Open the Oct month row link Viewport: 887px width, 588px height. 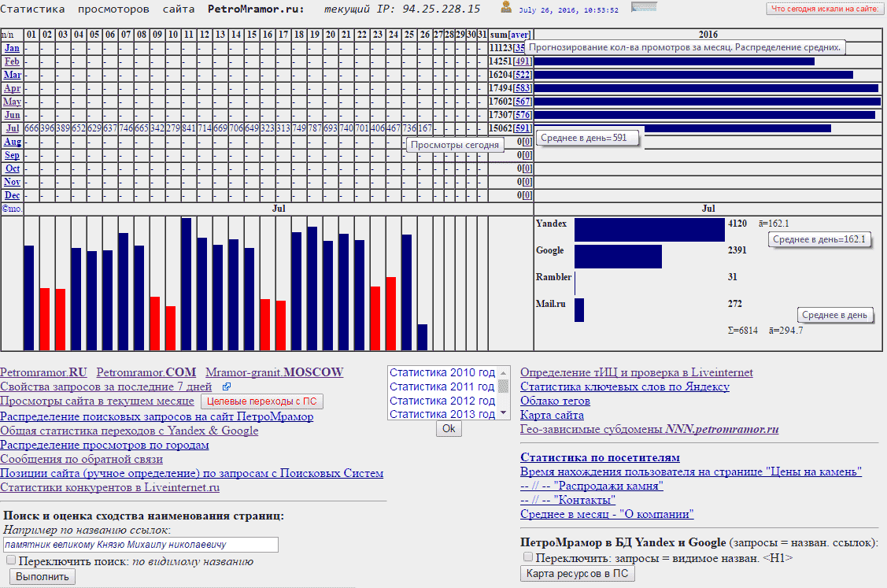(13, 168)
